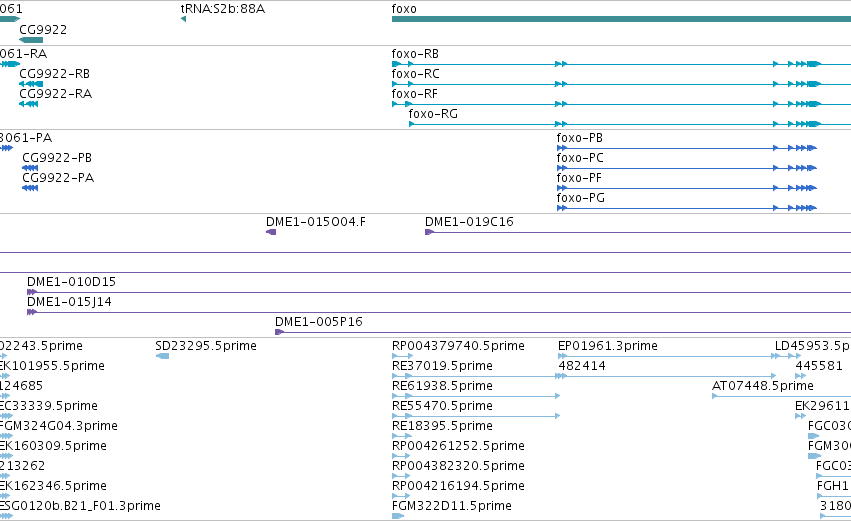851x521 pixels.
Task: Select the FGM322D11.5prime EST label
Action: tap(452, 506)
